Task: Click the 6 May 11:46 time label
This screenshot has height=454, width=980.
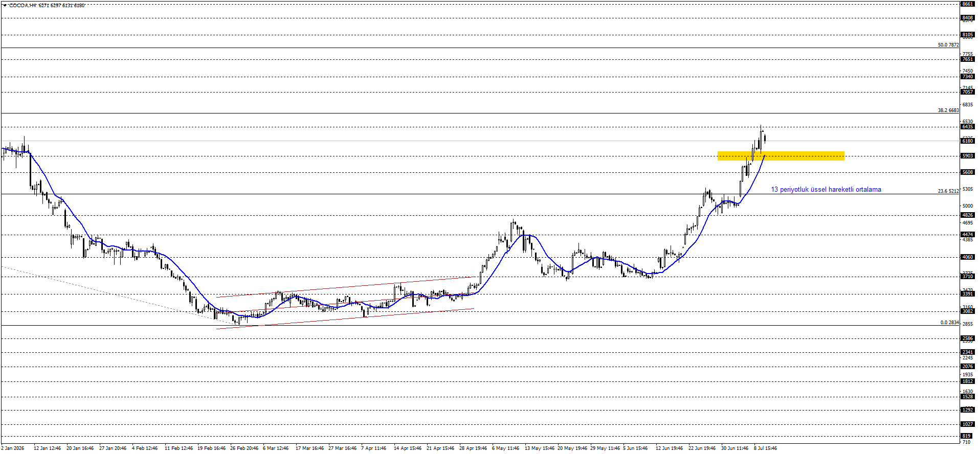Action: click(505, 448)
